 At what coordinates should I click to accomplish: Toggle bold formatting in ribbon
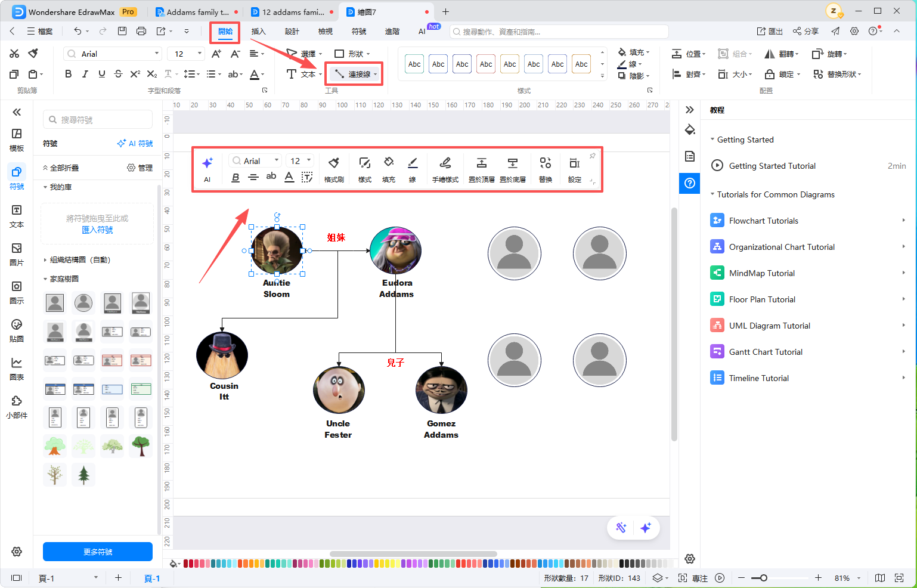click(x=68, y=74)
